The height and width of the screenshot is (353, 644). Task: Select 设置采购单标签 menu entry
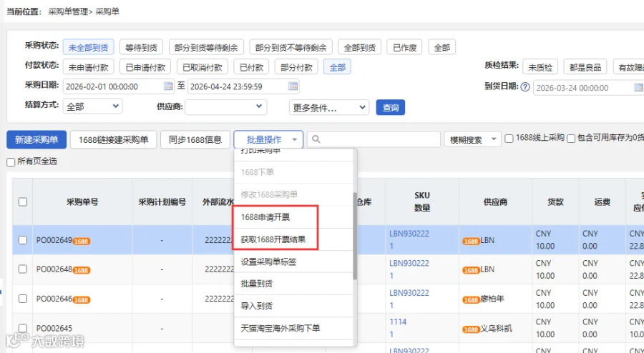[x=293, y=262]
